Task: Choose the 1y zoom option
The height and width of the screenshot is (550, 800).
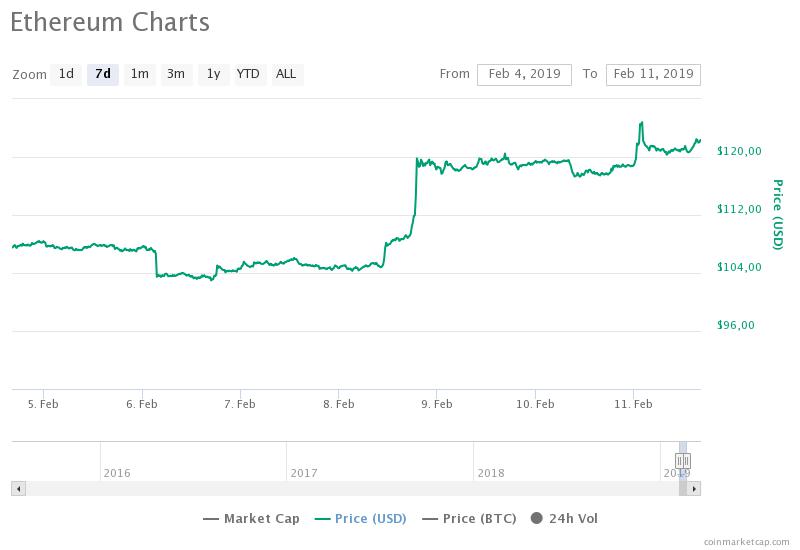Action: coord(212,74)
